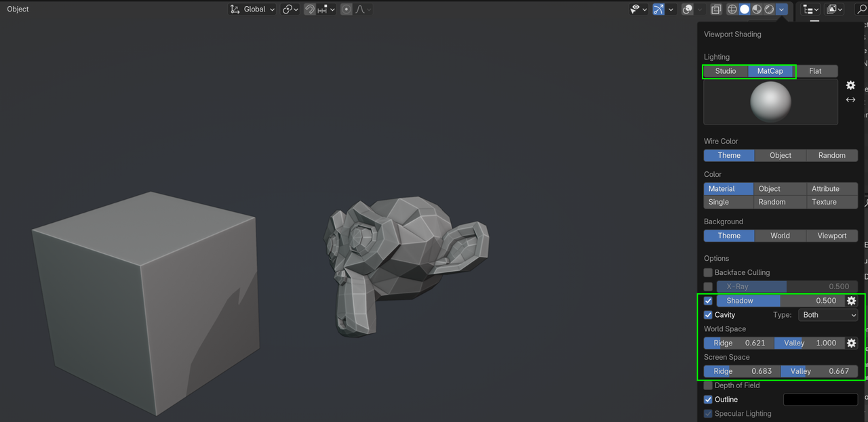Open selectability and visibility eye-cursor menu

[638, 9]
